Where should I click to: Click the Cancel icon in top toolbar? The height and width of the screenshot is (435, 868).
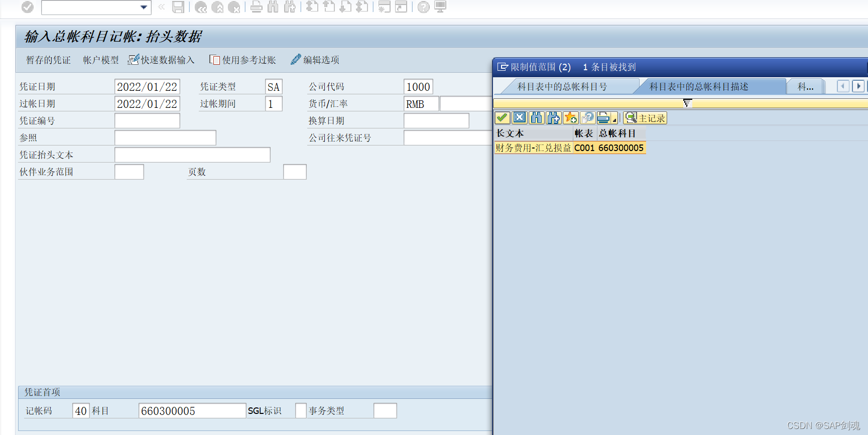234,7
